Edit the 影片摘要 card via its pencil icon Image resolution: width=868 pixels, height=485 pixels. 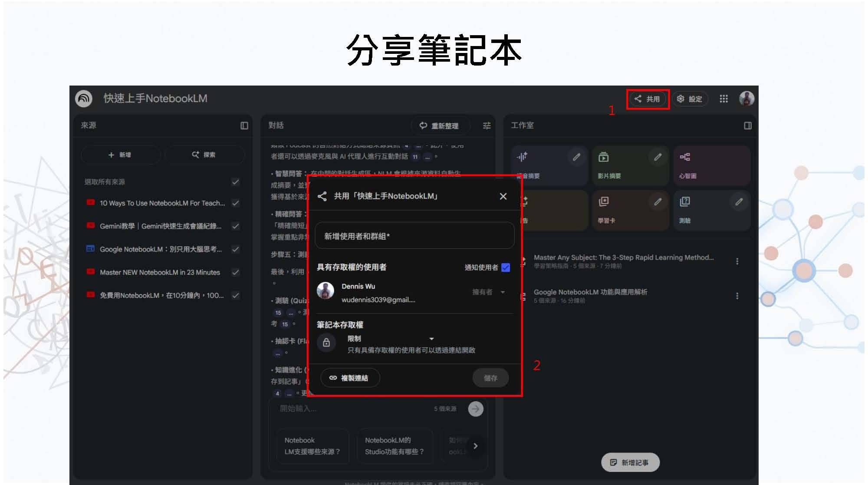[x=658, y=158]
